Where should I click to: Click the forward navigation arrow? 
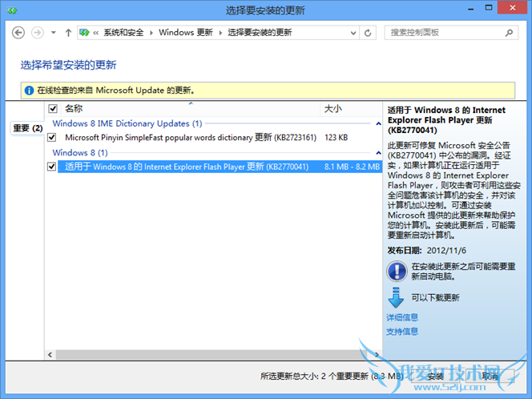[x=38, y=33]
